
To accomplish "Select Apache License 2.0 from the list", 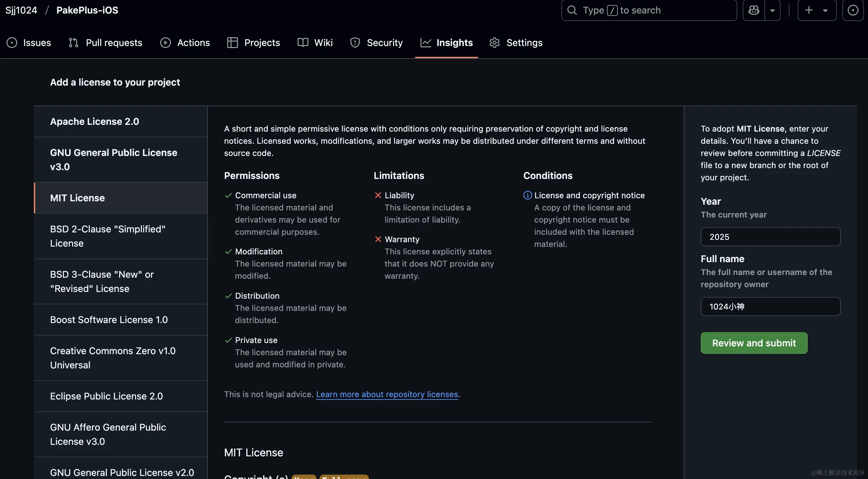I will pyautogui.click(x=94, y=121).
